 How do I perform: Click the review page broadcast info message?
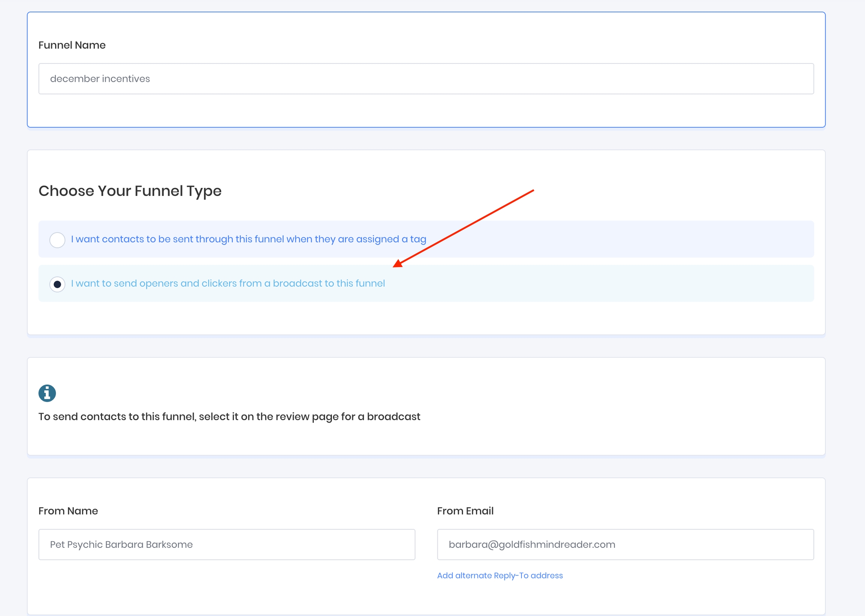[229, 416]
